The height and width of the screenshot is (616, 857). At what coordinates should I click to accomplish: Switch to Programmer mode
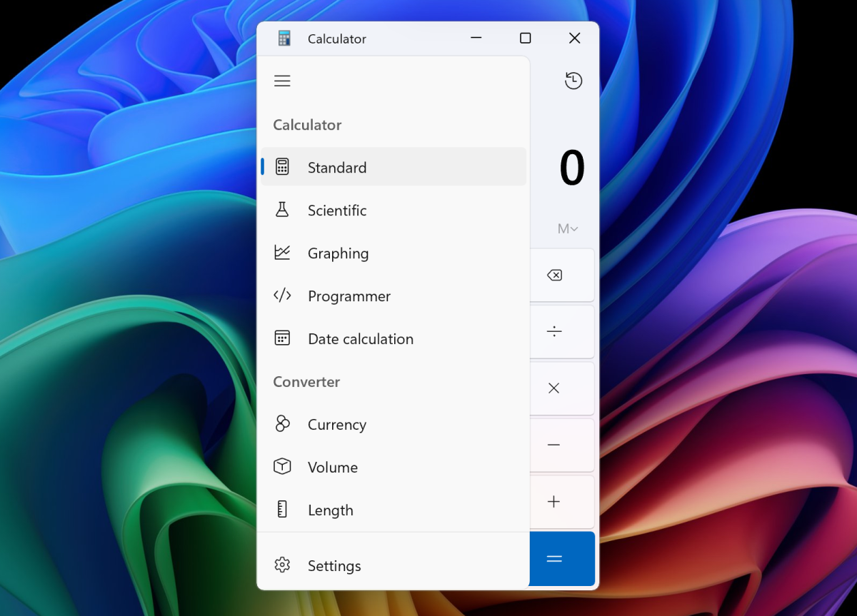pyautogui.click(x=394, y=296)
